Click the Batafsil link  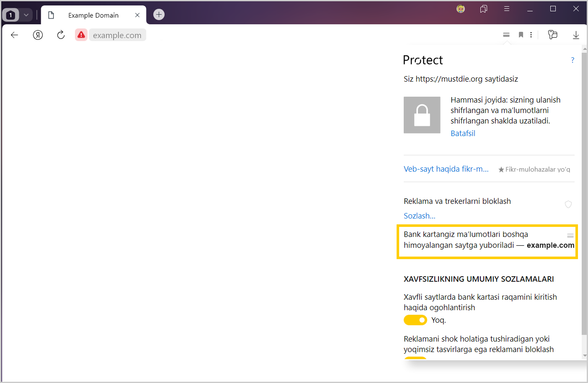(463, 134)
